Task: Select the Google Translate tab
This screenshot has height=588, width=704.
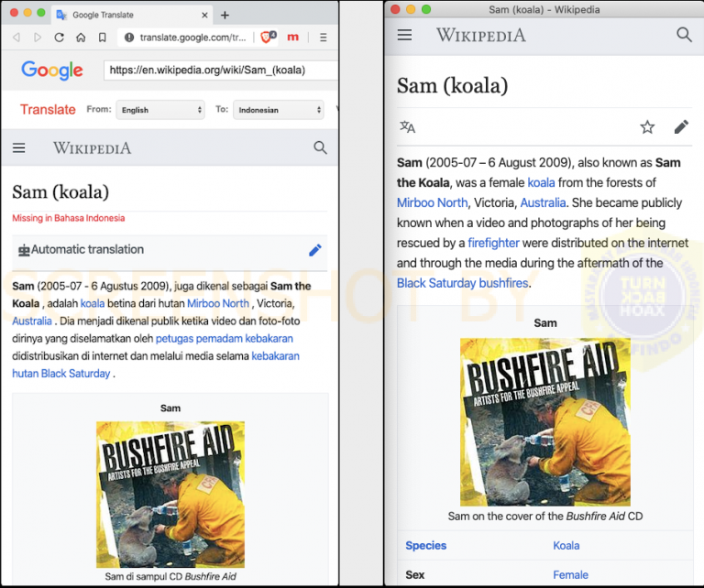Action: point(132,15)
